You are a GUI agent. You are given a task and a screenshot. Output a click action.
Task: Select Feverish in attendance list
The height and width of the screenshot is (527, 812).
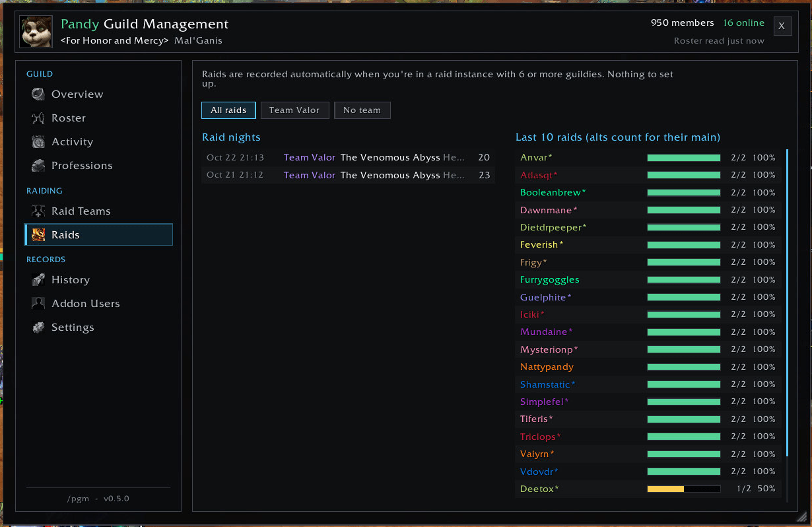pos(648,245)
